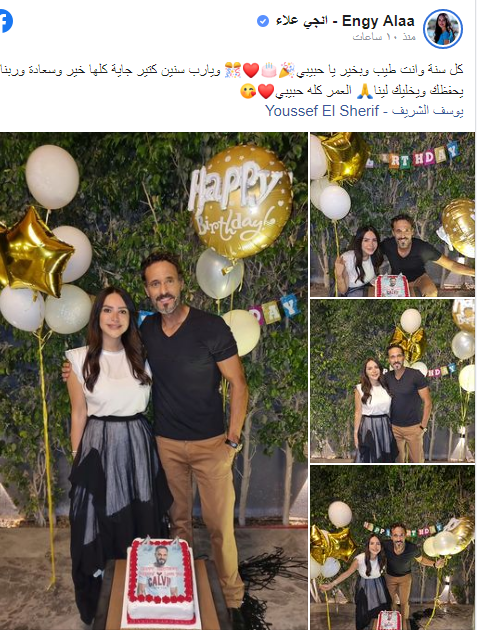Click the gold star balloon in large photo

click(x=36, y=252)
